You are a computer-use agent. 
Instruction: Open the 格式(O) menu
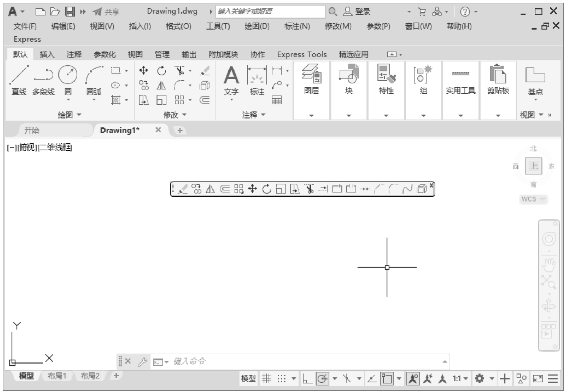click(x=178, y=26)
